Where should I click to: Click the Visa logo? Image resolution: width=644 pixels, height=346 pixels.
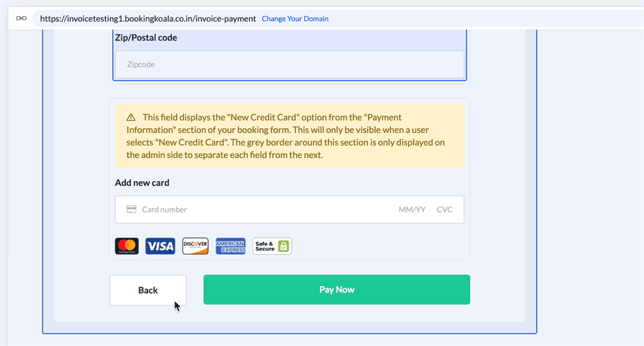tap(160, 246)
